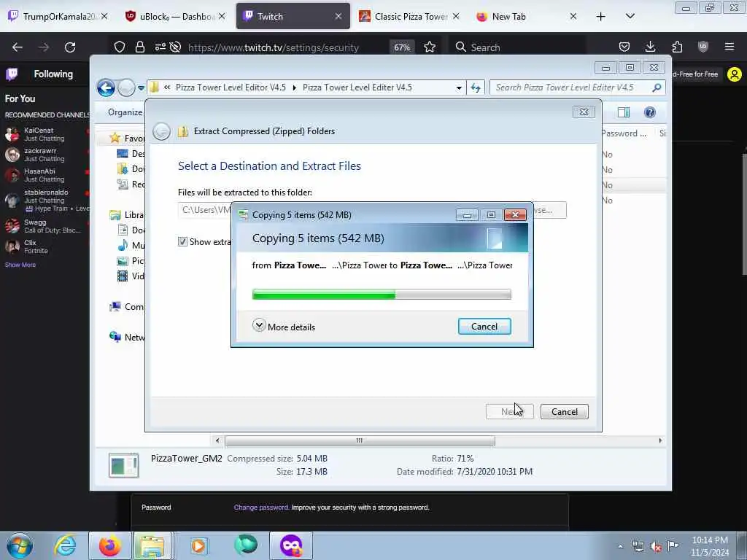
Task: Go back in Firefox
Action: click(18, 47)
